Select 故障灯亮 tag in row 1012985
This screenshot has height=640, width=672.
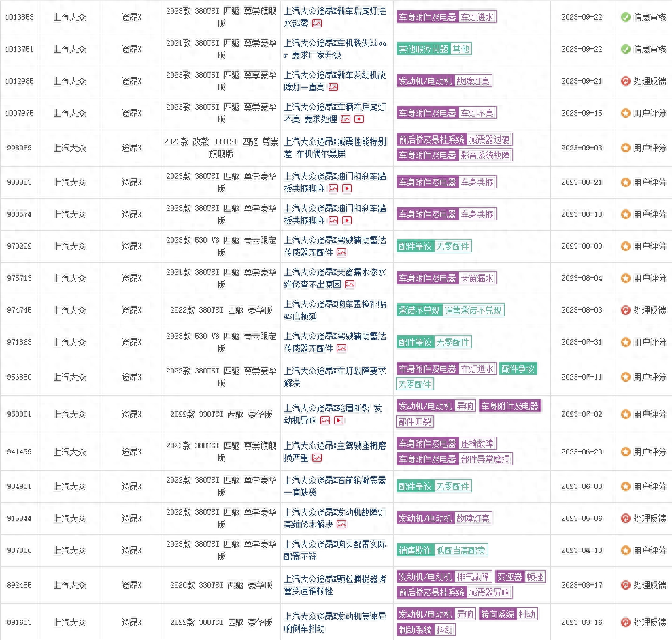coord(473,81)
